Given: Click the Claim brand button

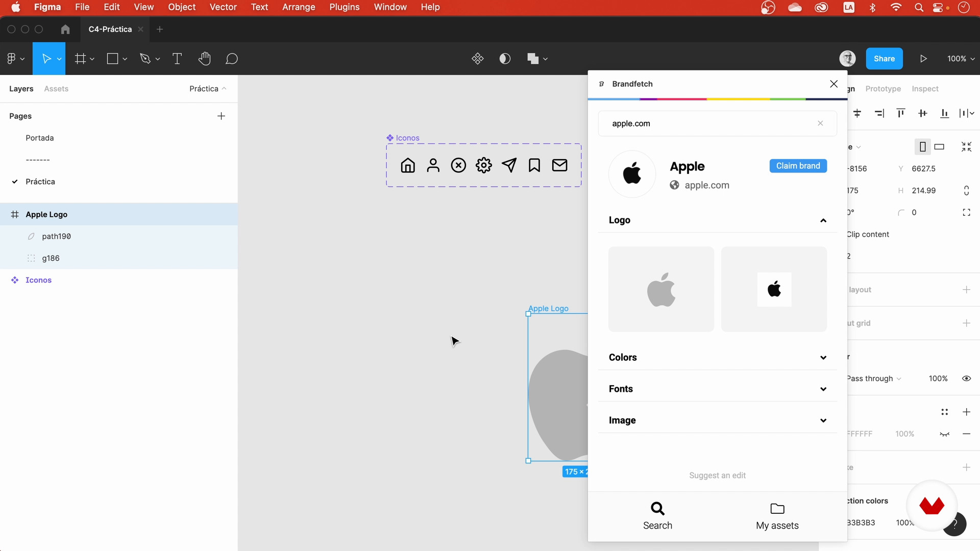Looking at the screenshot, I should click(798, 166).
